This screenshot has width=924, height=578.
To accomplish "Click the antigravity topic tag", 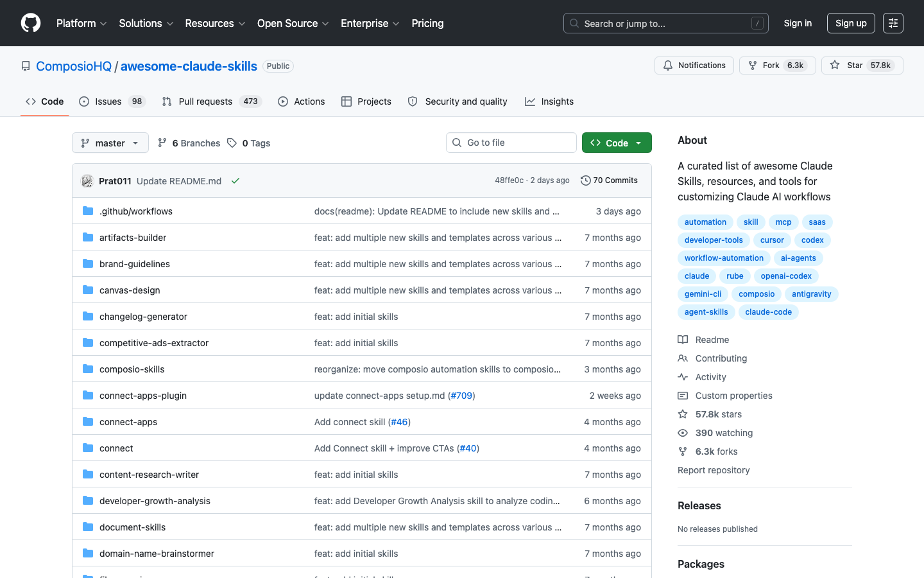I will pyautogui.click(x=812, y=294).
